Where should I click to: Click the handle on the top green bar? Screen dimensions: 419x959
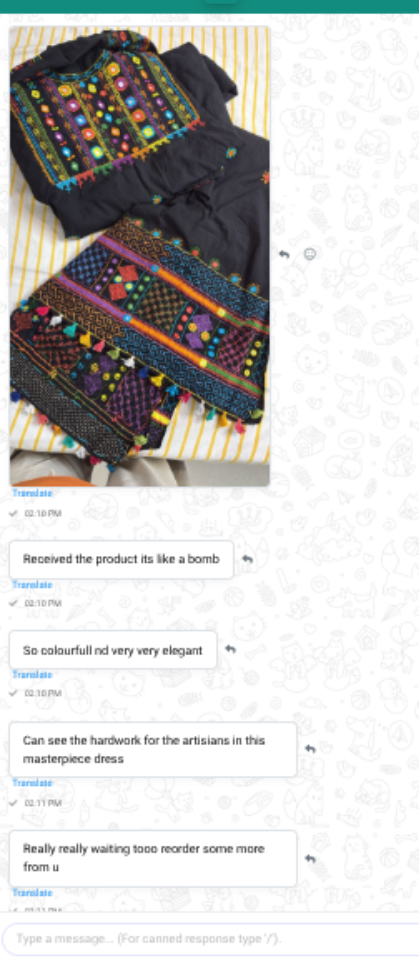click(221, 2)
